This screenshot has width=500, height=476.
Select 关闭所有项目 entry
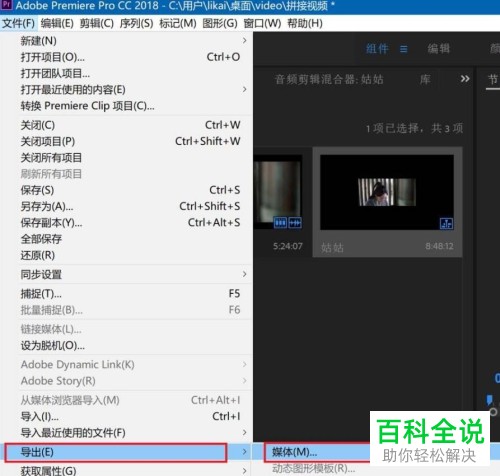(x=126, y=158)
